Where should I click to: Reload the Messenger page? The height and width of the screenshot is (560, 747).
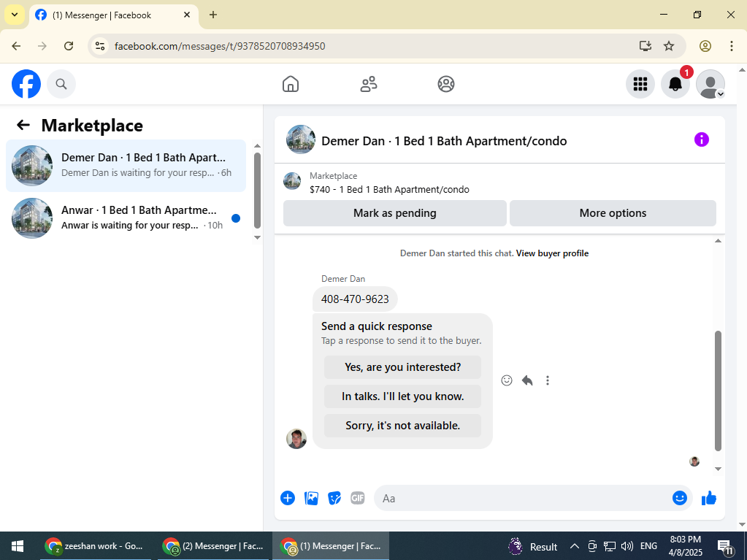click(x=69, y=46)
